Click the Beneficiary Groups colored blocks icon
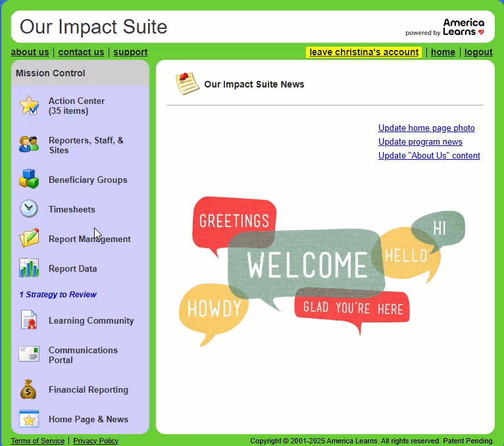Screen dimensions: 504x446 [x=29, y=179]
